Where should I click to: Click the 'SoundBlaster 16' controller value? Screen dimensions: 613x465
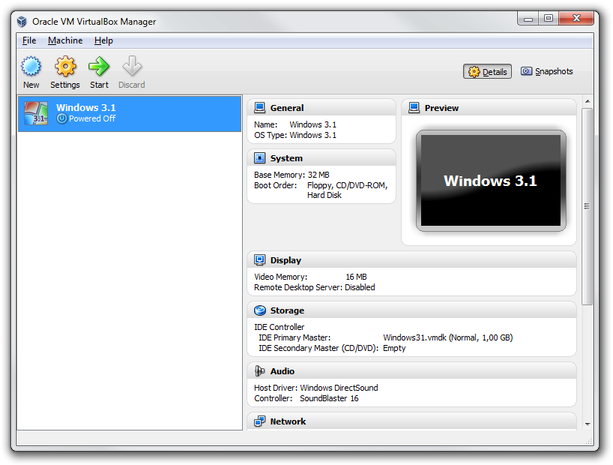coord(329,399)
